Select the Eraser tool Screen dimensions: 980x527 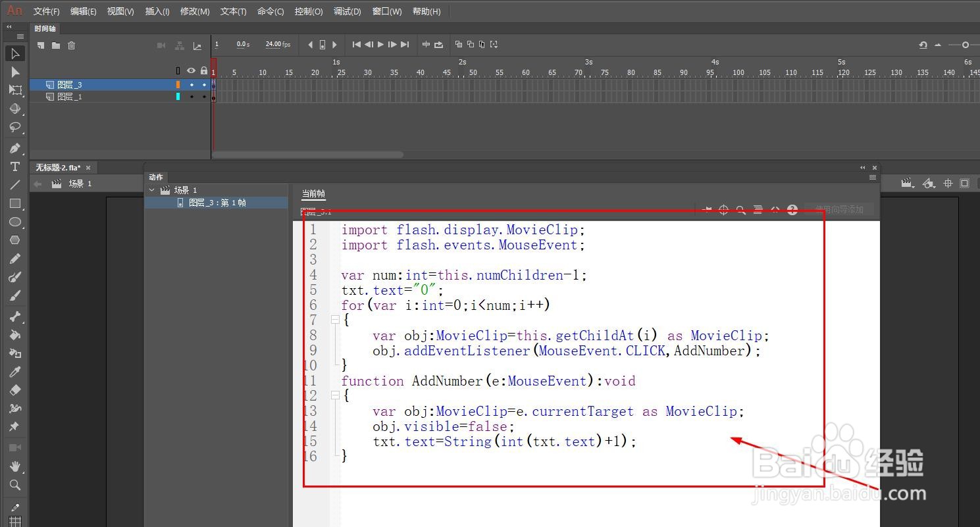(15, 390)
